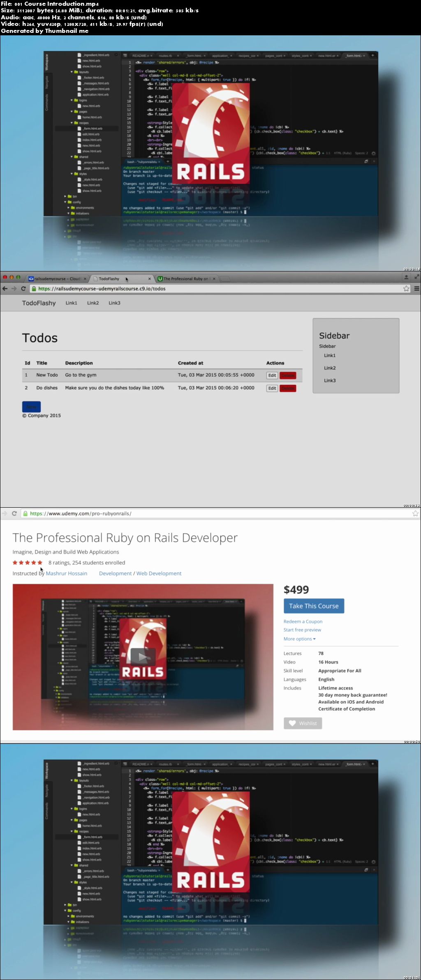Viewport: 421px width, 980px height.
Task: Click Certificate of Completion text
Action: [x=347, y=709]
